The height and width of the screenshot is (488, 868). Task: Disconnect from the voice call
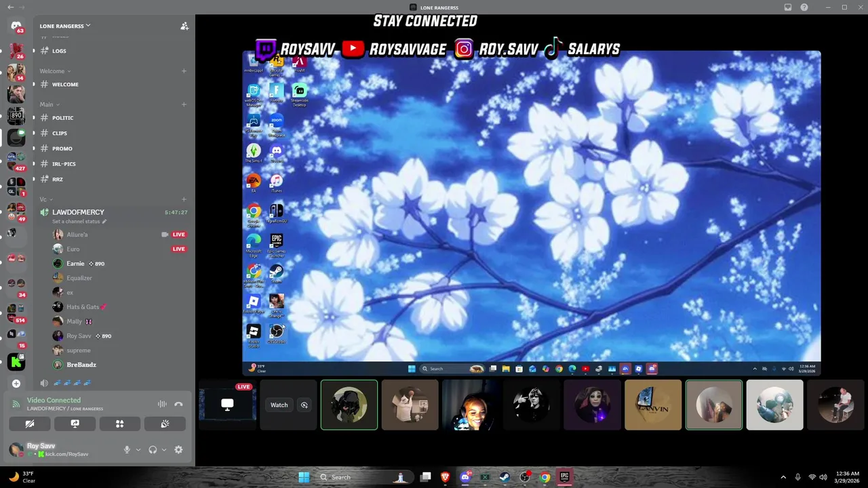pos(178,404)
